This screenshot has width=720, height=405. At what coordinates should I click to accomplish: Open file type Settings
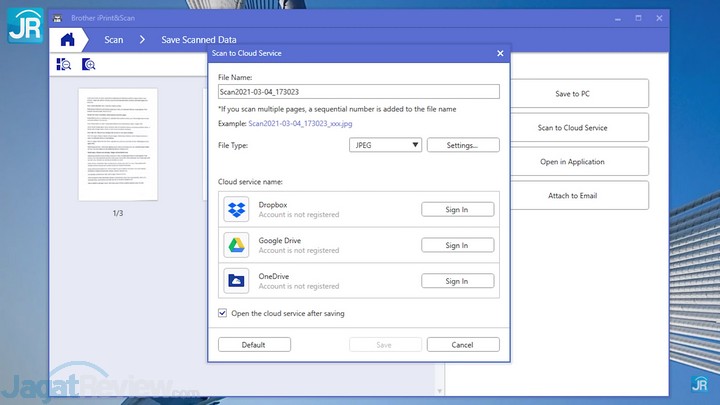[463, 145]
